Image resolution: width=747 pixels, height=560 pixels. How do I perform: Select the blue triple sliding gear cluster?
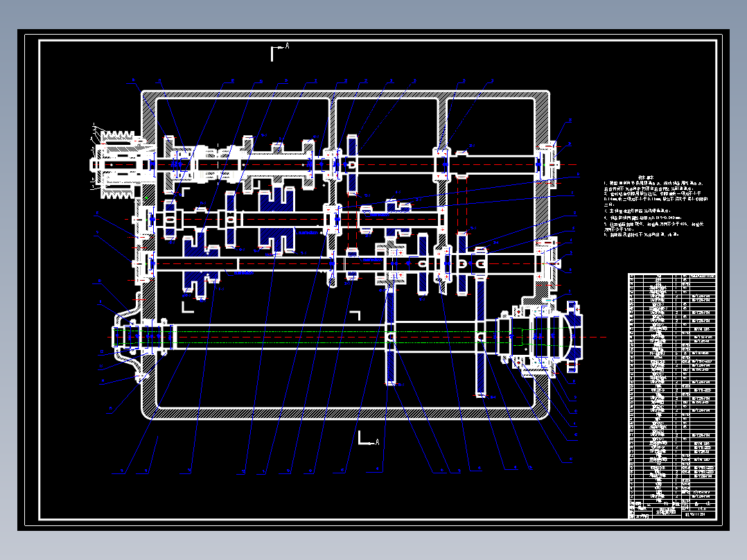pos(276,220)
